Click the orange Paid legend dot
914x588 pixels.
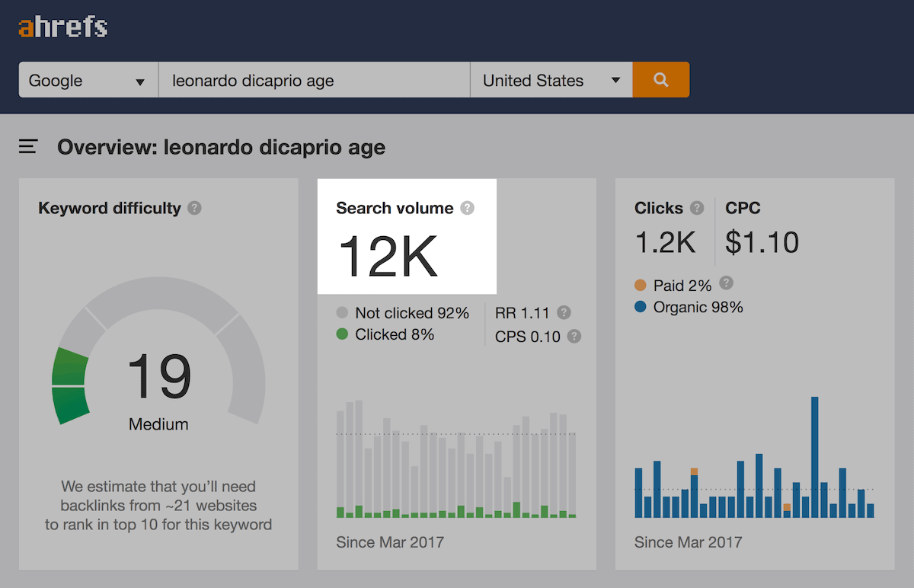click(641, 286)
